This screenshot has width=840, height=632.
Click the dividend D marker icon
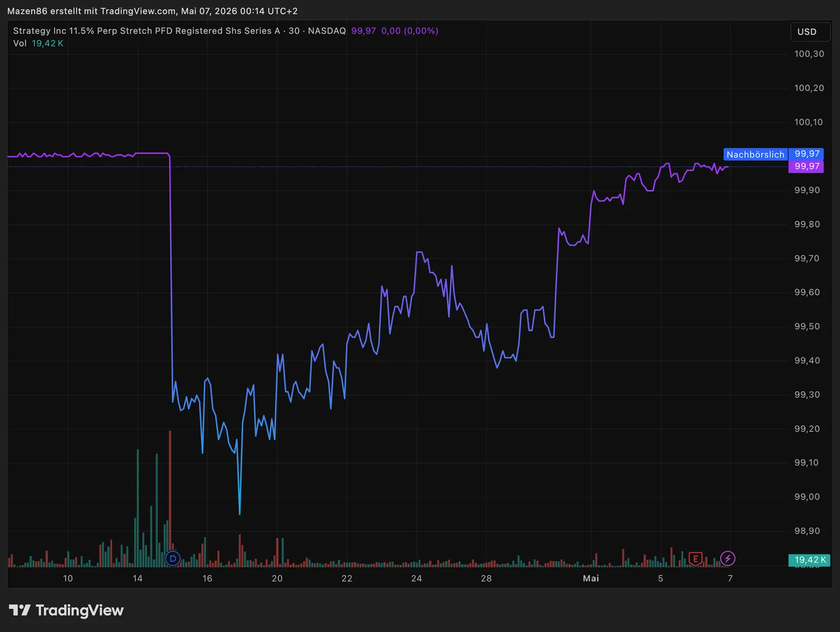coord(173,558)
